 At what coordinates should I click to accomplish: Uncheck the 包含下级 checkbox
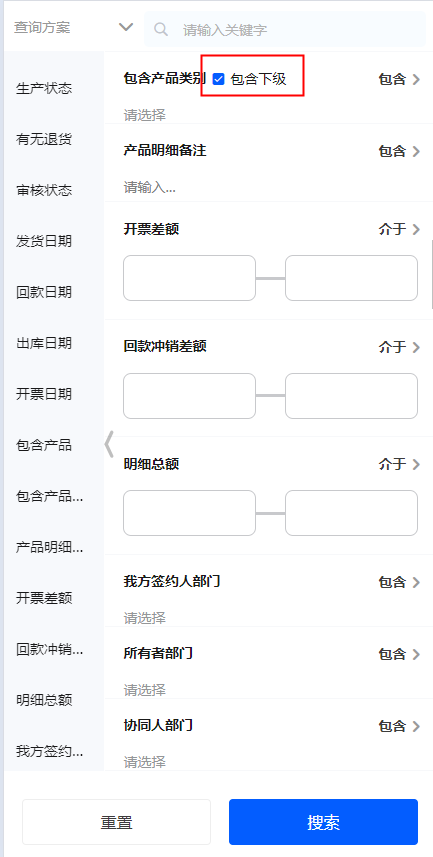(x=219, y=79)
